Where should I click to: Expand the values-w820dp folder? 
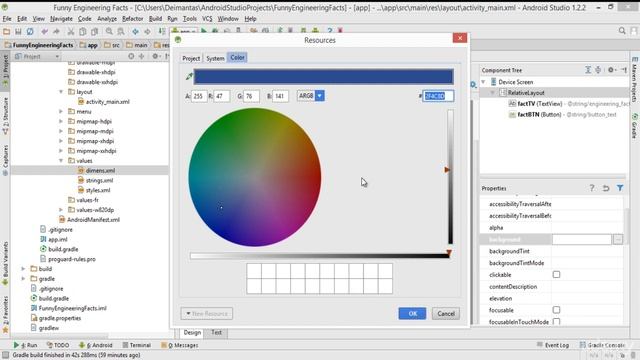(x=61, y=210)
